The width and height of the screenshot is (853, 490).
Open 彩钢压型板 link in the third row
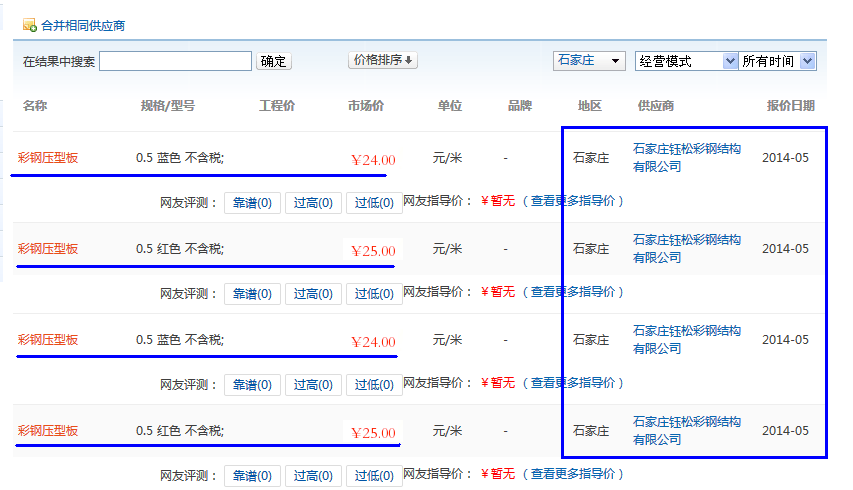click(x=48, y=339)
